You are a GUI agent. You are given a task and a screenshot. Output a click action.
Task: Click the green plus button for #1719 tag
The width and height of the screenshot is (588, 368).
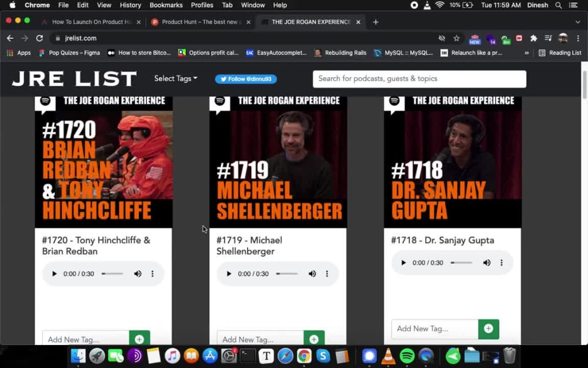[314, 339]
